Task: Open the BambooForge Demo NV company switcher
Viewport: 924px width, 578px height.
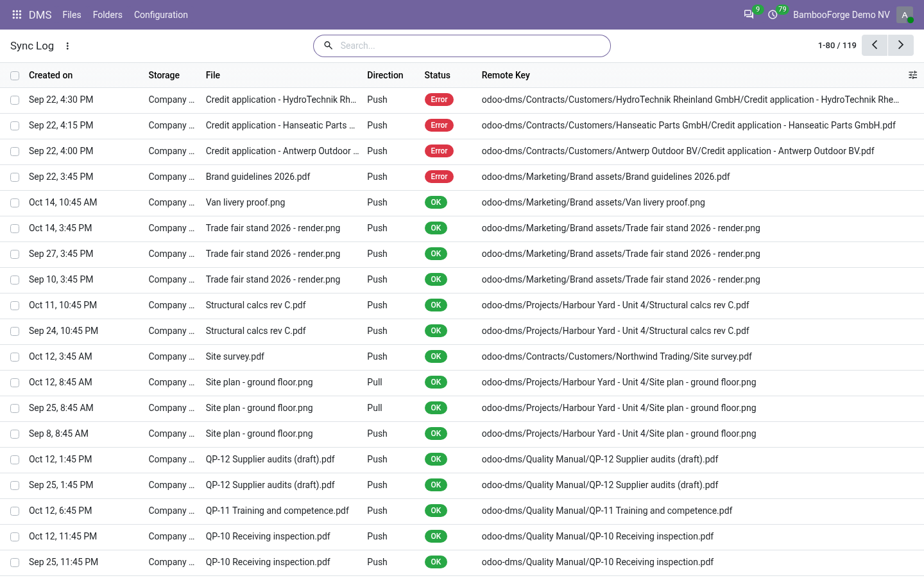Action: (x=841, y=14)
